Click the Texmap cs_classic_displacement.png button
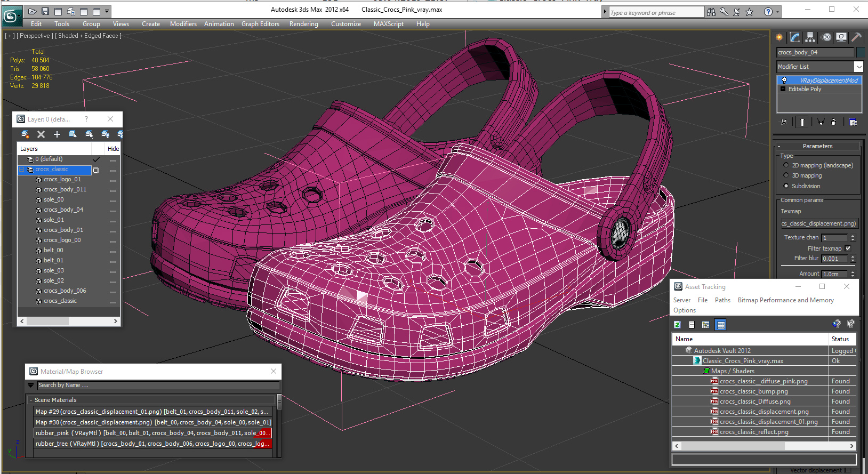 pyautogui.click(x=818, y=223)
